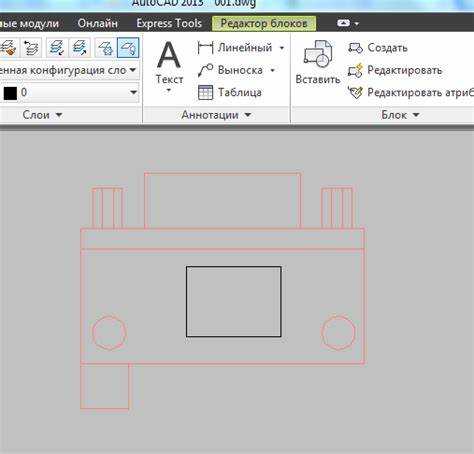
Task: Open the Редактор блоков tab
Action: point(264,23)
